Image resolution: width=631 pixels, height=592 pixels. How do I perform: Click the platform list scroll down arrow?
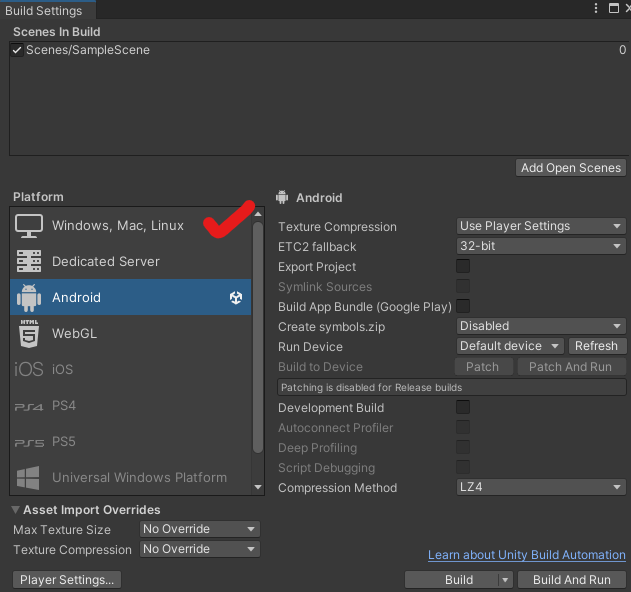258,487
